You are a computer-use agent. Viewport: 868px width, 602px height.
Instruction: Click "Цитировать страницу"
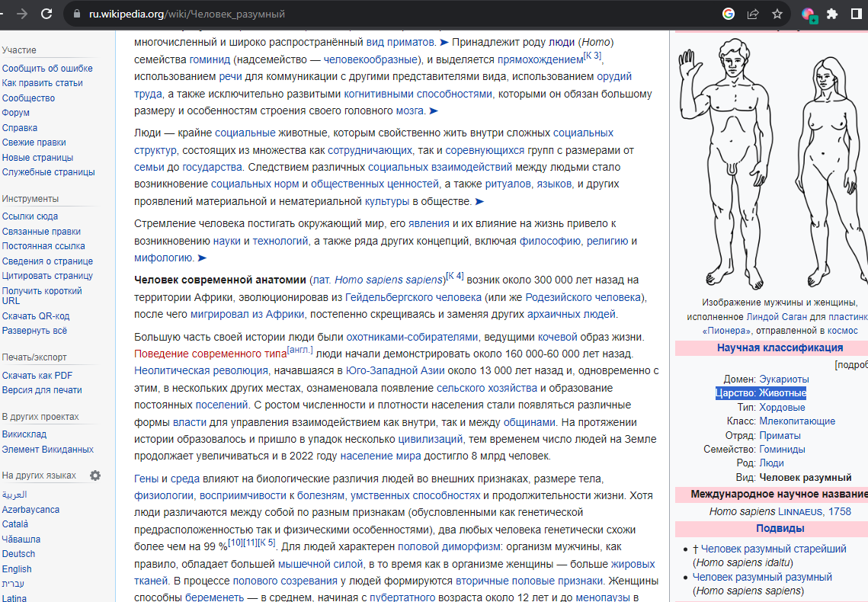pos(47,276)
